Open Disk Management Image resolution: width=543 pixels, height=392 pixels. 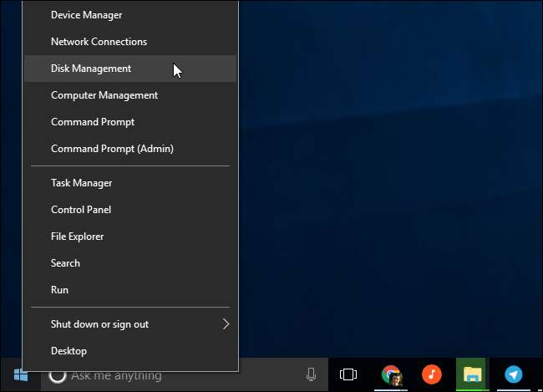pos(130,69)
